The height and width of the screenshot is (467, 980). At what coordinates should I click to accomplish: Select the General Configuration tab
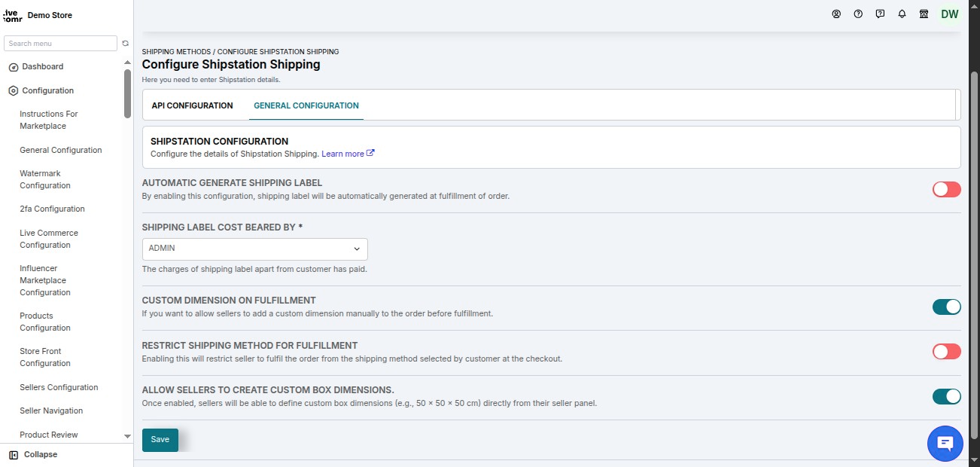coord(306,105)
